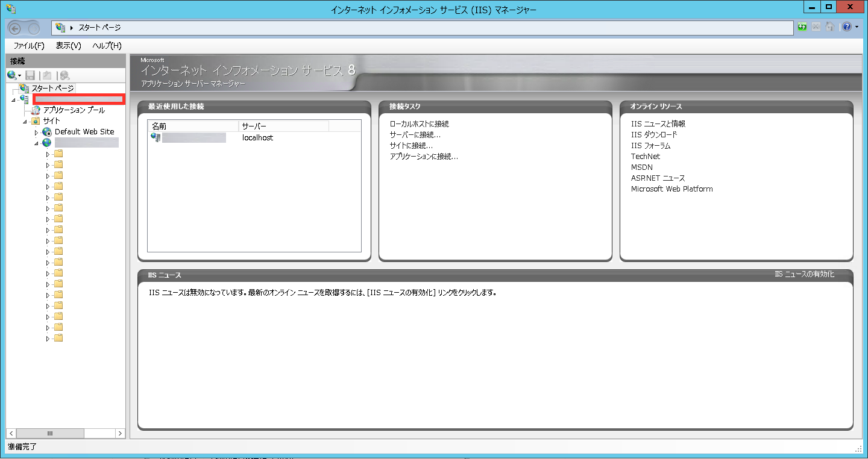The height and width of the screenshot is (459, 868).
Task: Click IIS ニュースの有効化 link
Action: (805, 274)
